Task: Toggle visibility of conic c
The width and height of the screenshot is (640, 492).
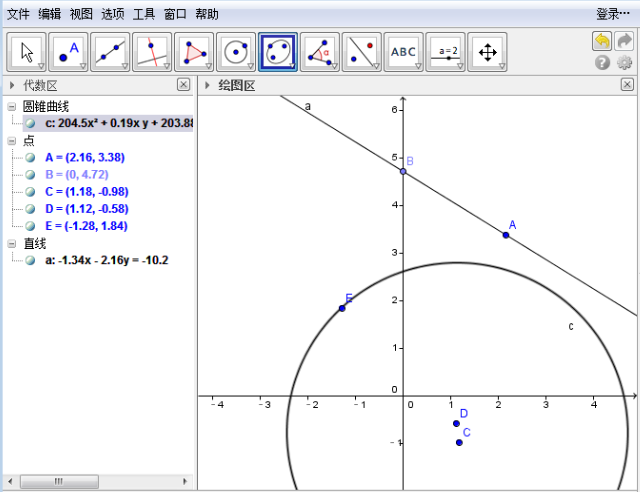Action: click(30, 123)
